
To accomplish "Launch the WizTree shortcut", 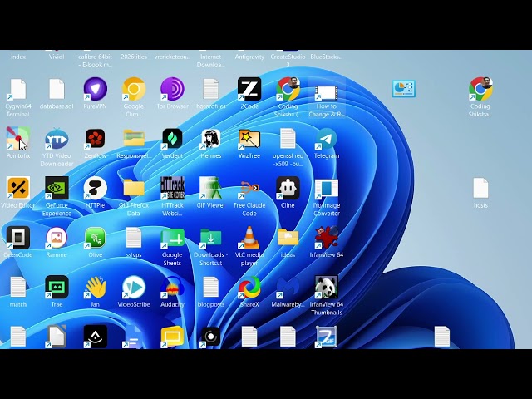I will click(x=249, y=139).
